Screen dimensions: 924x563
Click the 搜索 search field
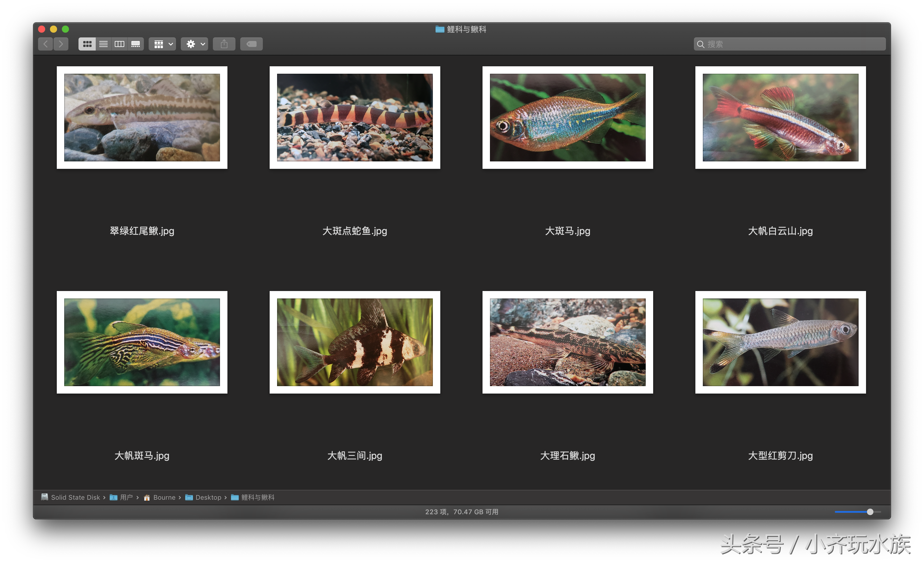pos(790,44)
